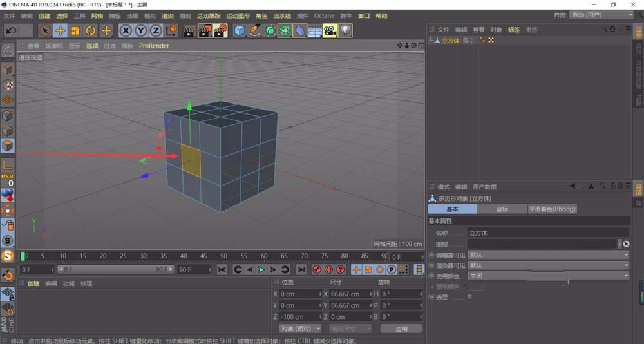Toggle the X axis lock

pyautogui.click(x=126, y=31)
